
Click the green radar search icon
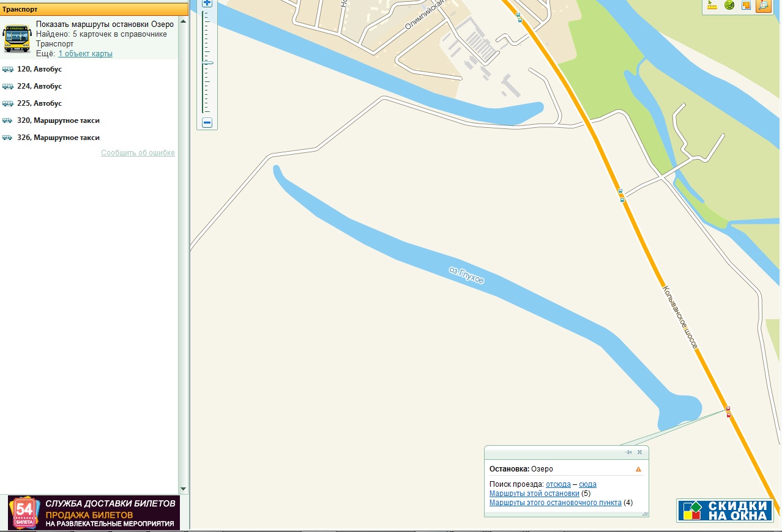[x=729, y=6]
